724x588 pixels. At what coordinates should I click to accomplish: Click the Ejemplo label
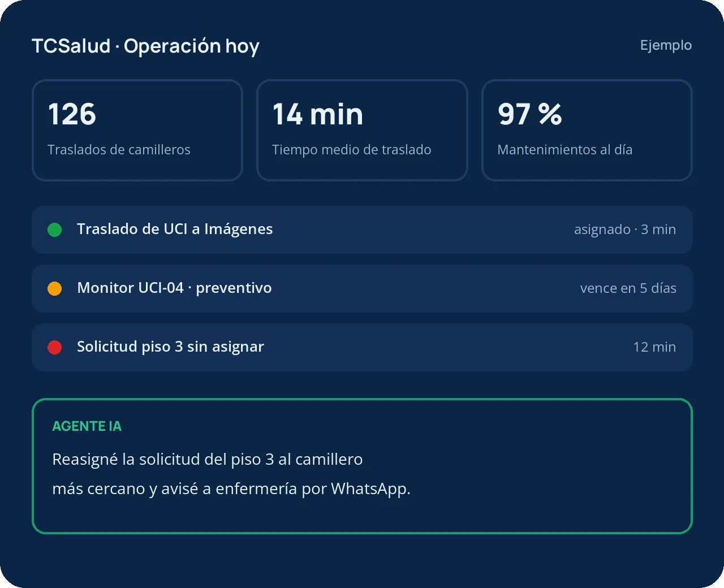pyautogui.click(x=666, y=45)
